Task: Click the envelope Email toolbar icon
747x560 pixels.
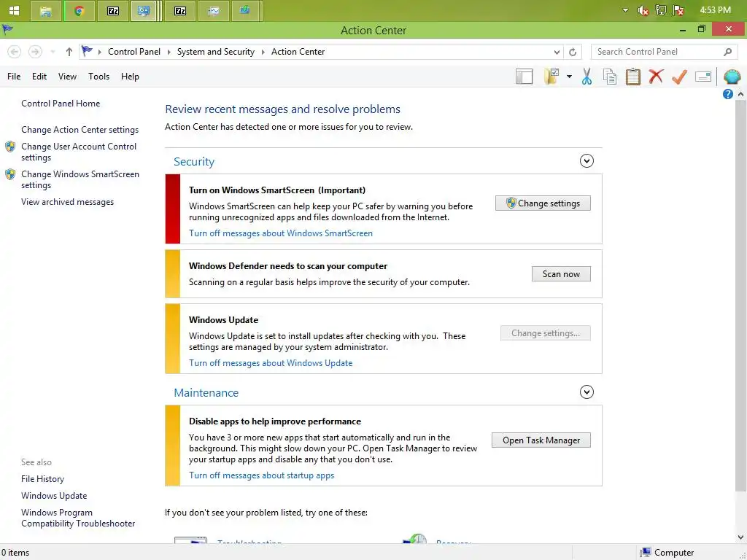Action: click(x=703, y=76)
